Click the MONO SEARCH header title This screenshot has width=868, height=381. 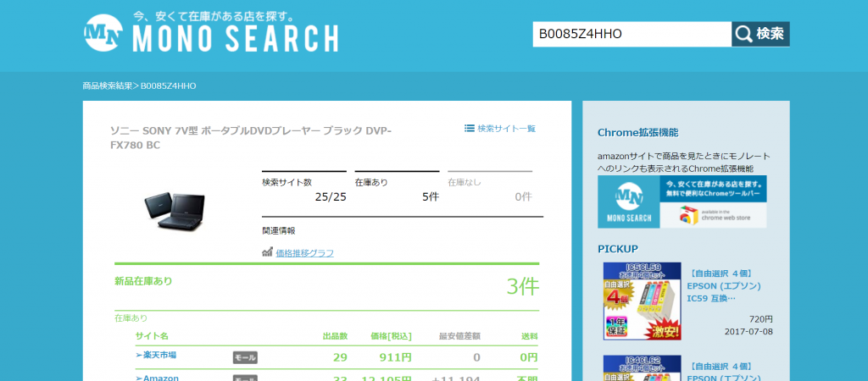(x=236, y=39)
